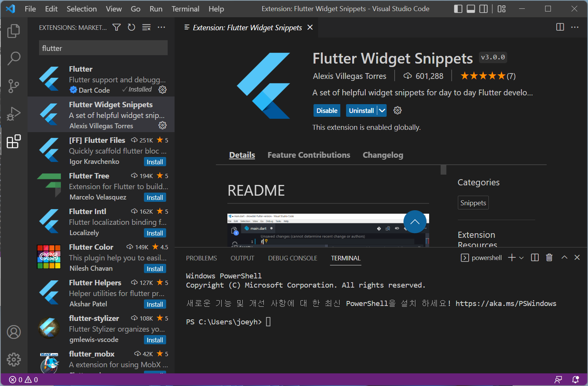Image resolution: width=588 pixels, height=386 pixels.
Task: Open the Terminal menu
Action: 185,9
